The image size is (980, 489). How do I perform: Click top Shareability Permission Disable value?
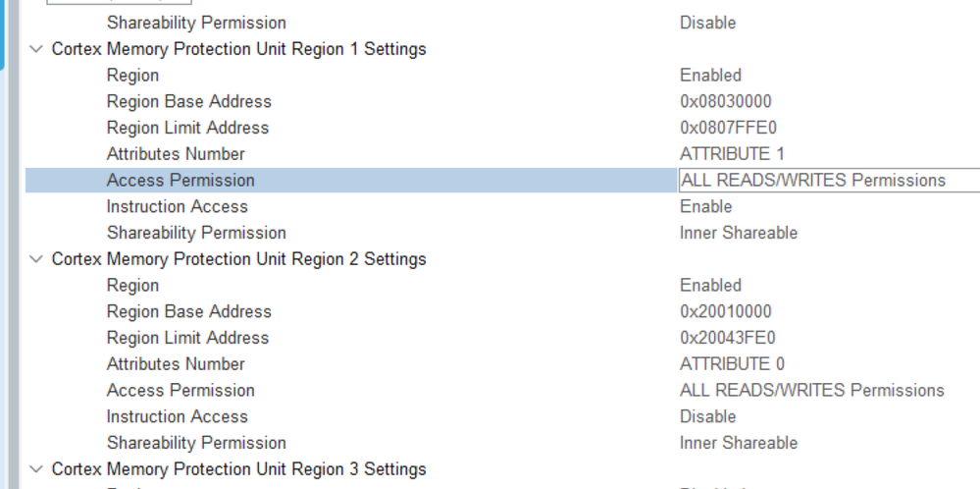coord(707,23)
